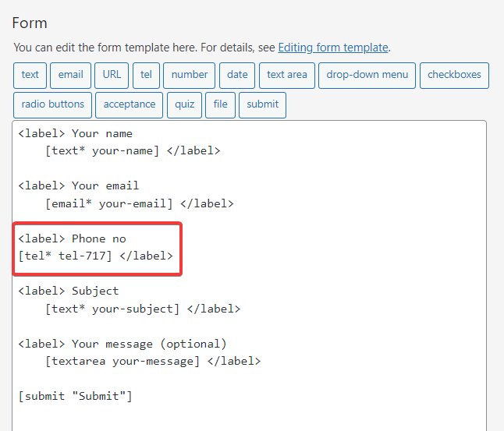Add a drop-down menu tag
504x431 pixels.
(x=367, y=76)
